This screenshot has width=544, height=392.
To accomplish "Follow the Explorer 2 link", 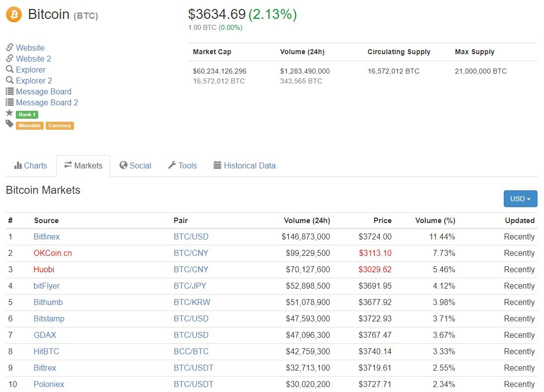I will pyautogui.click(x=34, y=81).
